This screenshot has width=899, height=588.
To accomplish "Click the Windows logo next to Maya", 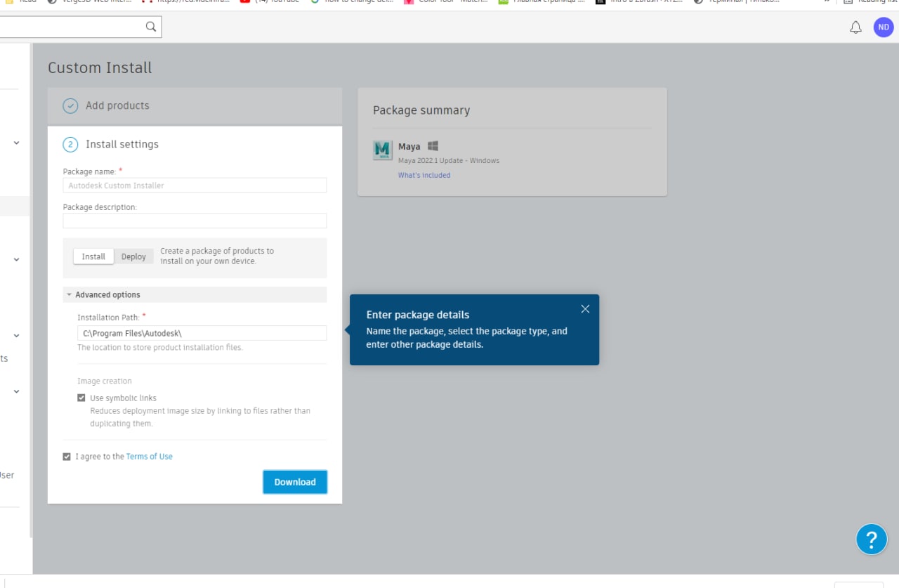I will point(433,146).
